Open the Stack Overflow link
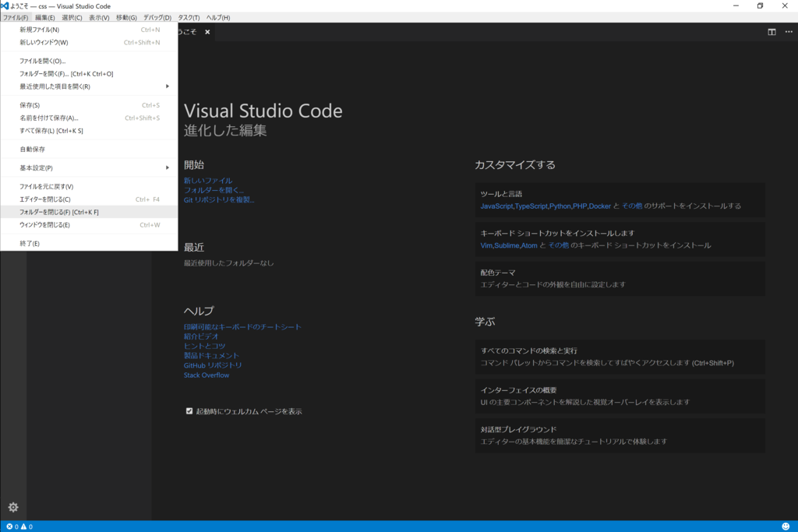 coord(207,375)
